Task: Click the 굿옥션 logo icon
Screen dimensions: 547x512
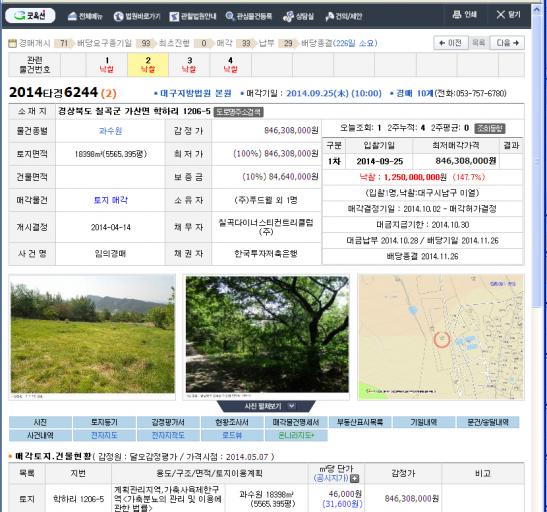Action: coord(20,15)
